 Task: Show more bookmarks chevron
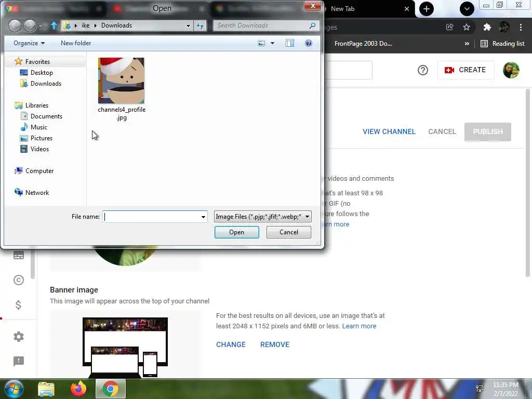pos(467,44)
